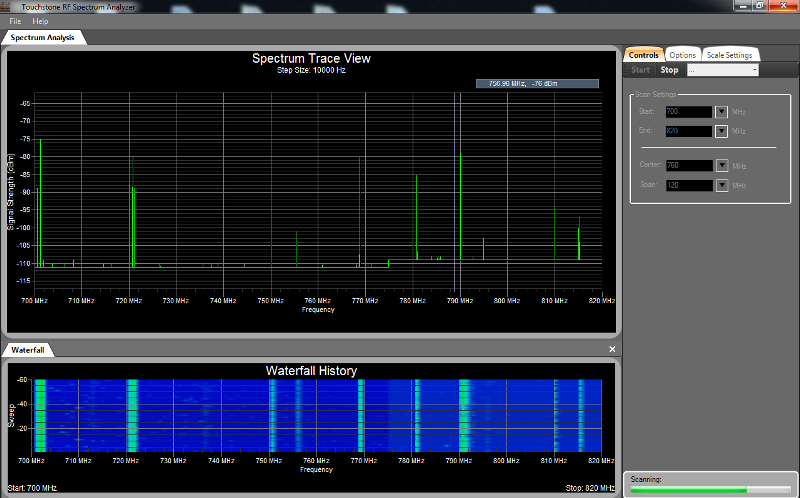Switch to the Options tab
The image size is (800, 498).
coord(683,55)
